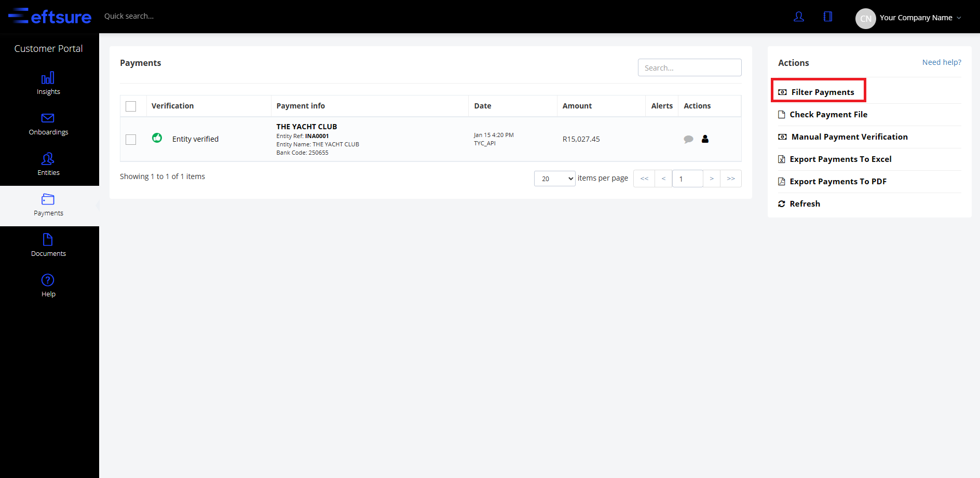The width and height of the screenshot is (980, 478).
Task: Export Payments To Excel
Action: tap(835, 159)
